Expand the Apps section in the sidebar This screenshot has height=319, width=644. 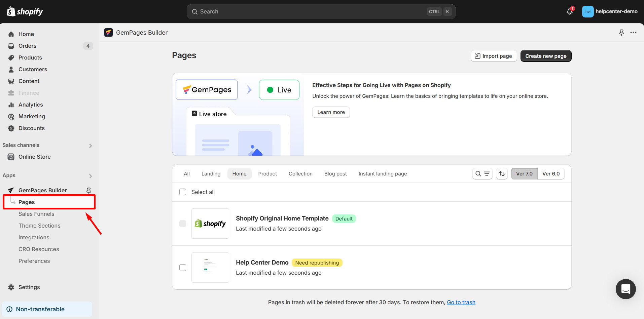(90, 176)
